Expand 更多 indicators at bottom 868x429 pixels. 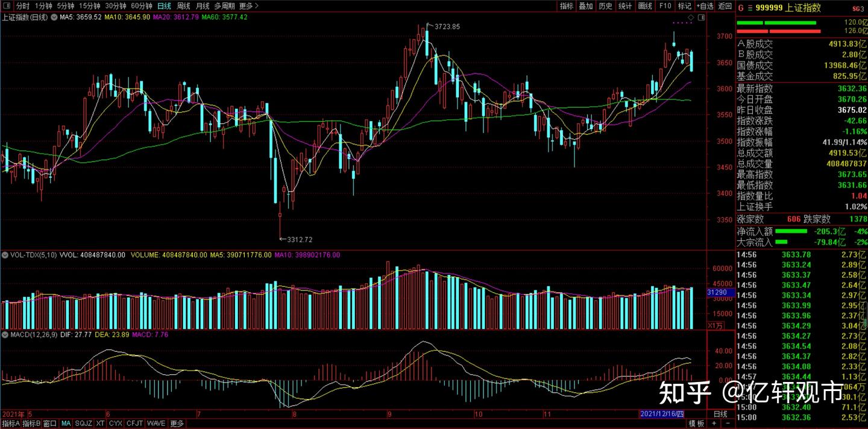click(177, 424)
